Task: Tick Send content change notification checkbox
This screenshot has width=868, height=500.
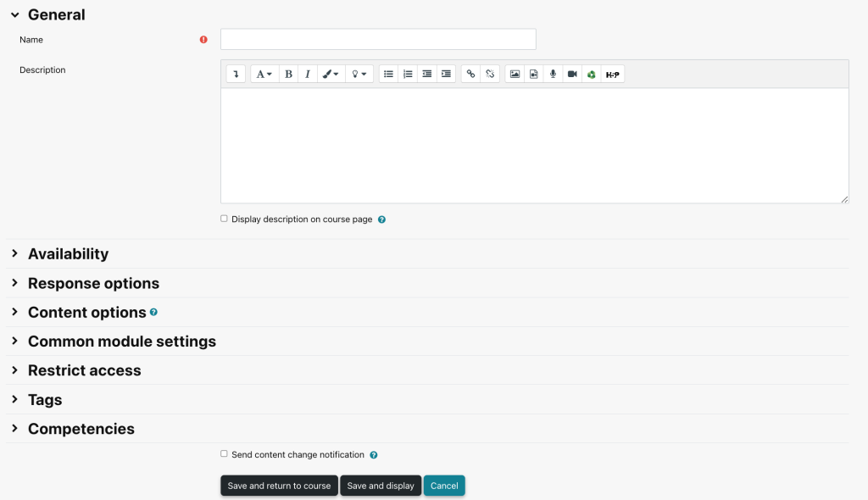Action: click(224, 454)
